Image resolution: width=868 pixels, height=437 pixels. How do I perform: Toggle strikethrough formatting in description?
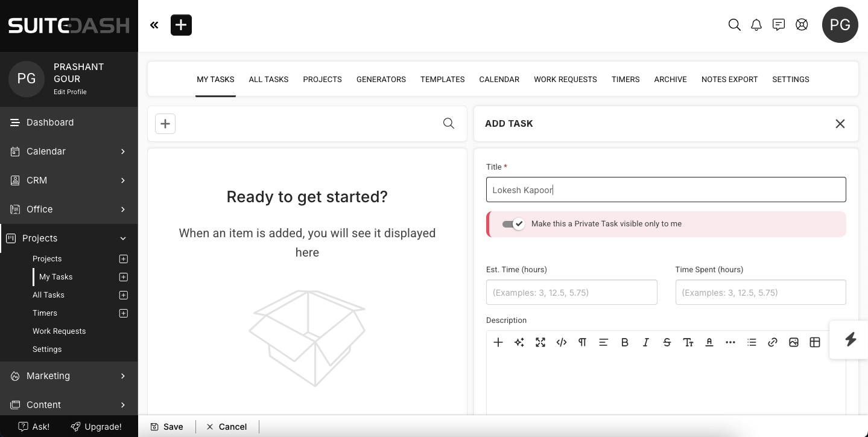pos(667,342)
